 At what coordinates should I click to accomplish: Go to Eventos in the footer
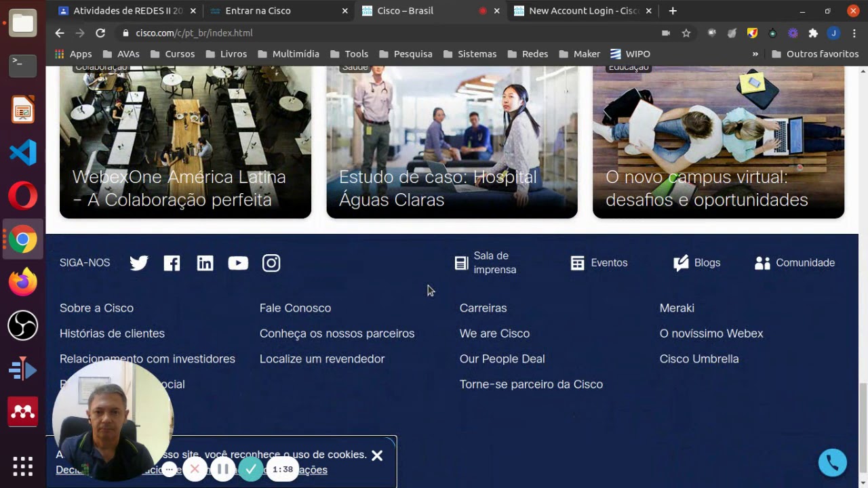(x=599, y=263)
